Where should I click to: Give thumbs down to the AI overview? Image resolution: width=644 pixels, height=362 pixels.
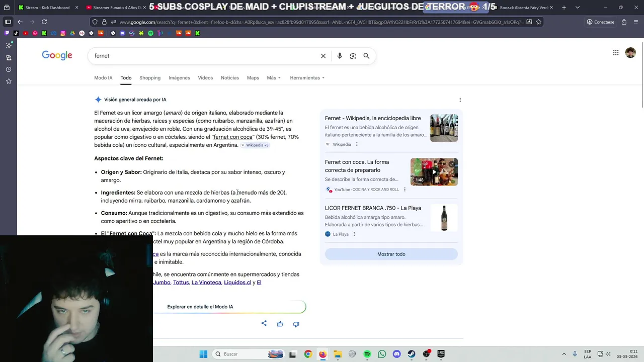click(x=296, y=324)
